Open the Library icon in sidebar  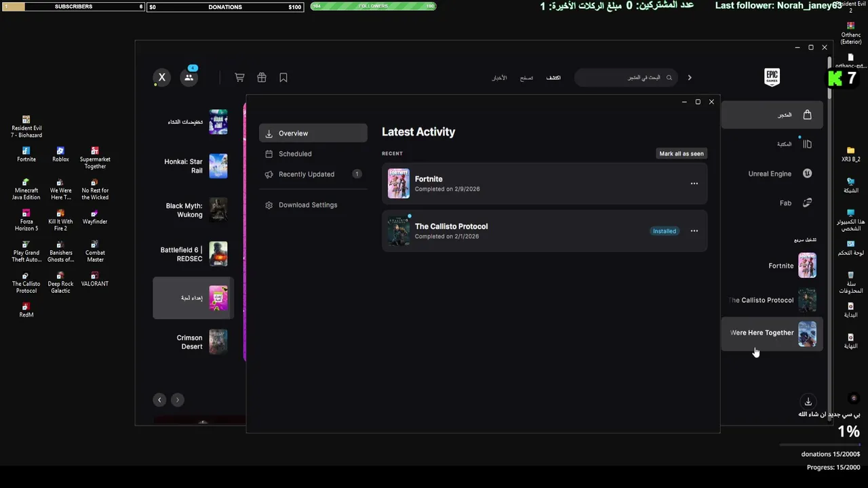pyautogui.click(x=807, y=144)
